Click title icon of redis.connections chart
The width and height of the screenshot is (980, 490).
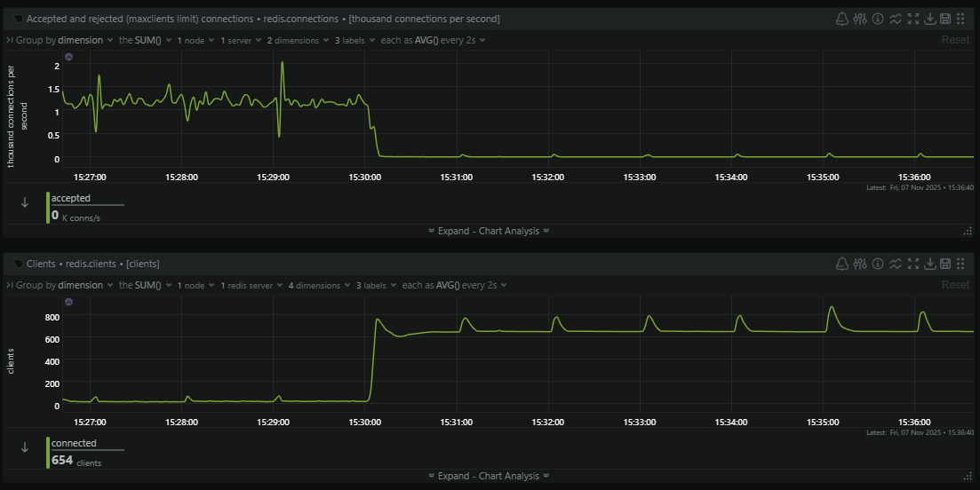(x=18, y=20)
